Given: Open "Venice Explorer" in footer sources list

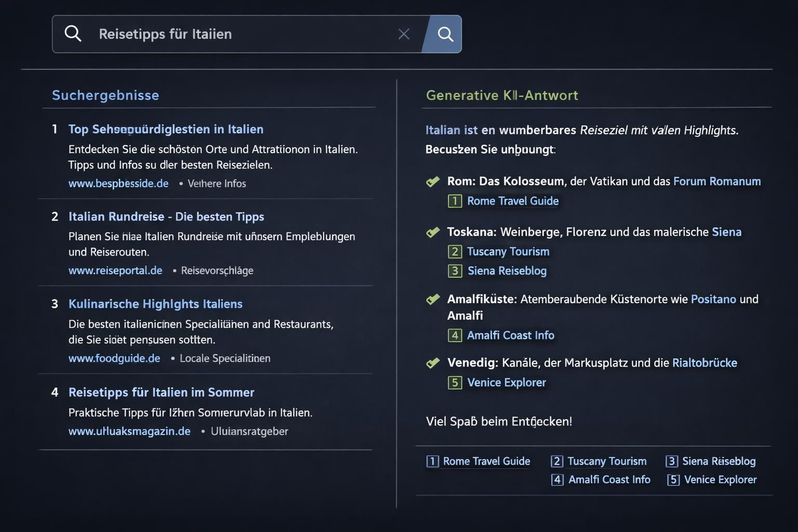Looking at the screenshot, I should 720,480.
